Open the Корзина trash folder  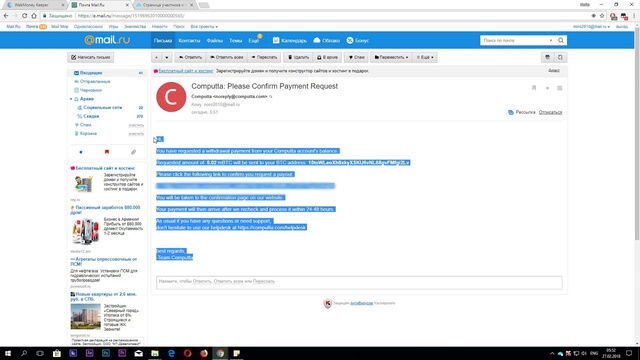point(88,133)
